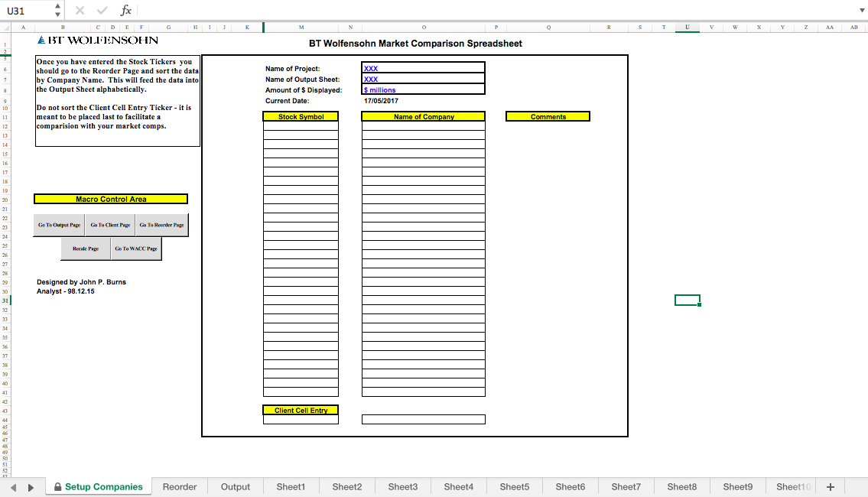The image size is (868, 497).
Task: Switch to the Reorder sheet tab
Action: pos(180,487)
